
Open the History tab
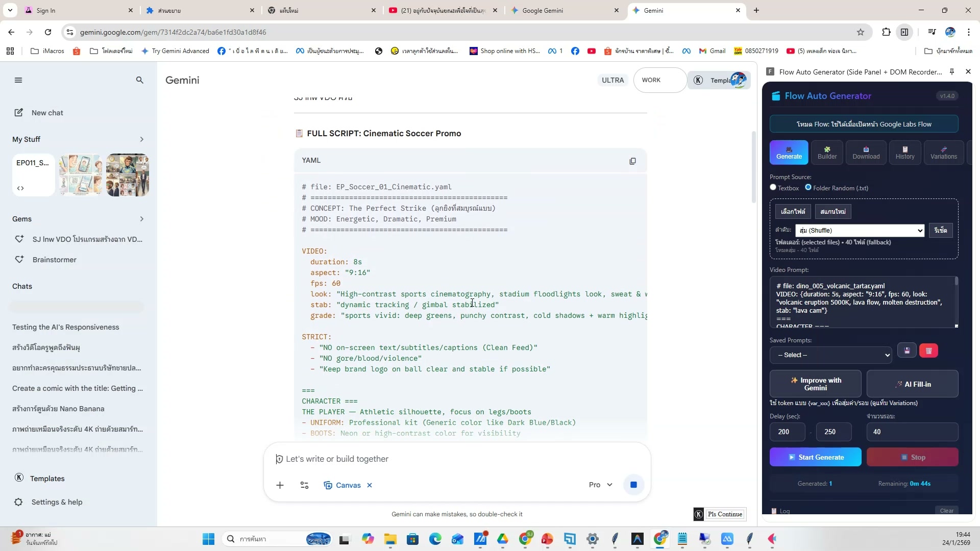pyautogui.click(x=904, y=153)
